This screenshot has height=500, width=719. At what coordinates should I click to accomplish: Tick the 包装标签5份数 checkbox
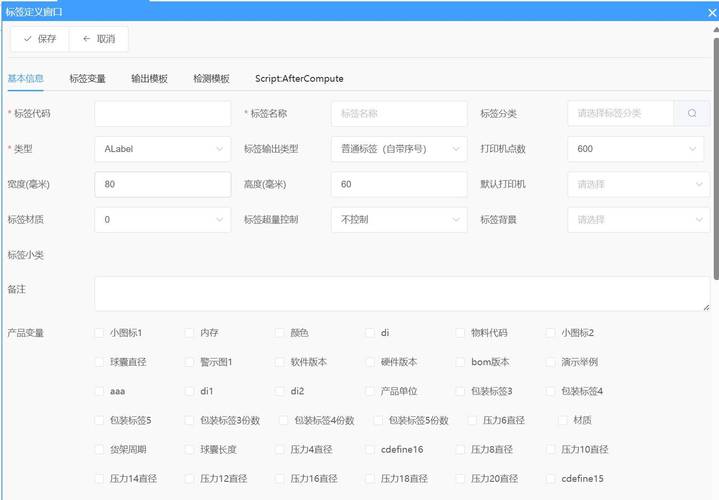[378, 421]
